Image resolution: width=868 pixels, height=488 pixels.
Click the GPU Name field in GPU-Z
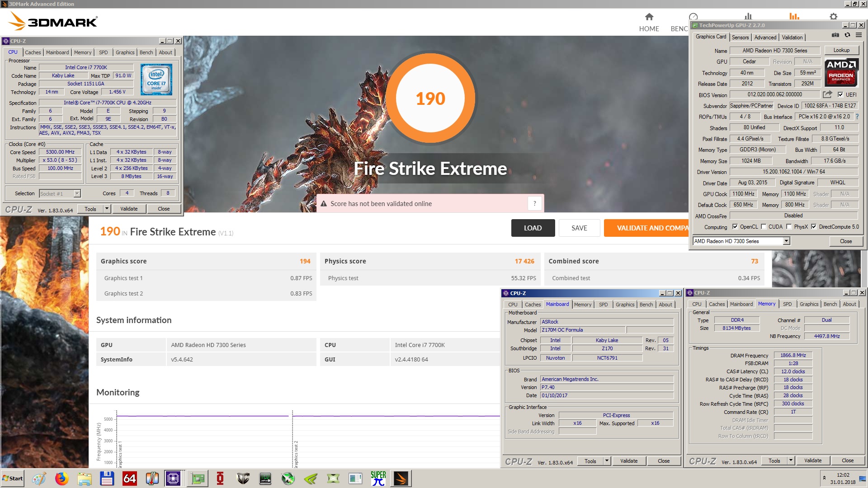point(774,51)
